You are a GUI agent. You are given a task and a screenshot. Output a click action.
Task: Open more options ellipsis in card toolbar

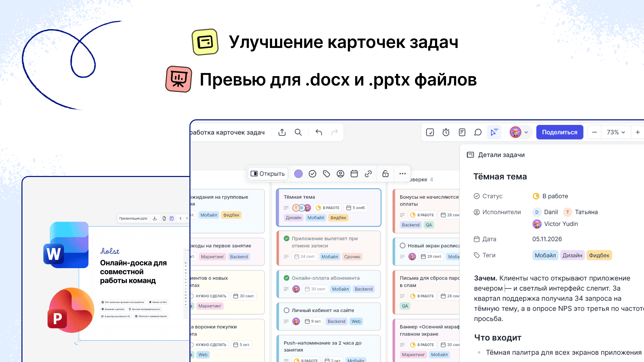402,174
